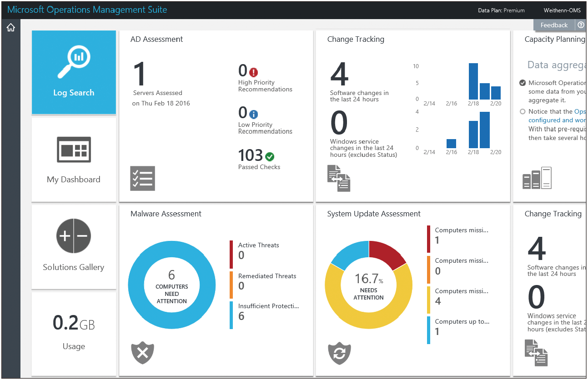This screenshot has height=380, width=588.
Task: Click the Malware Assessment shield X icon
Action: [143, 353]
